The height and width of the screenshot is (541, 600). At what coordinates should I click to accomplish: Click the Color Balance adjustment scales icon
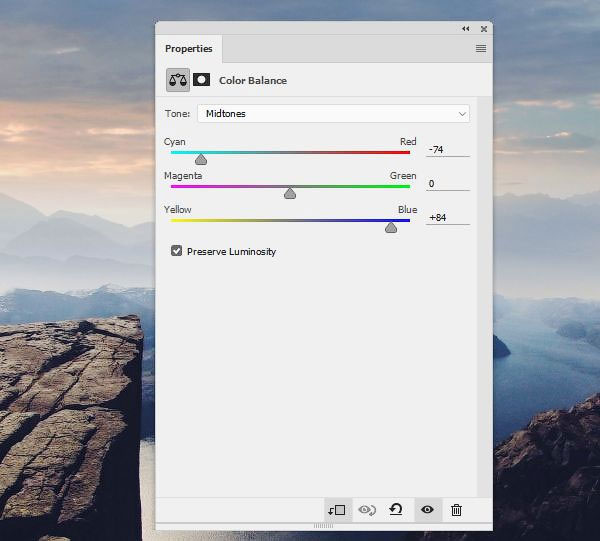point(178,80)
